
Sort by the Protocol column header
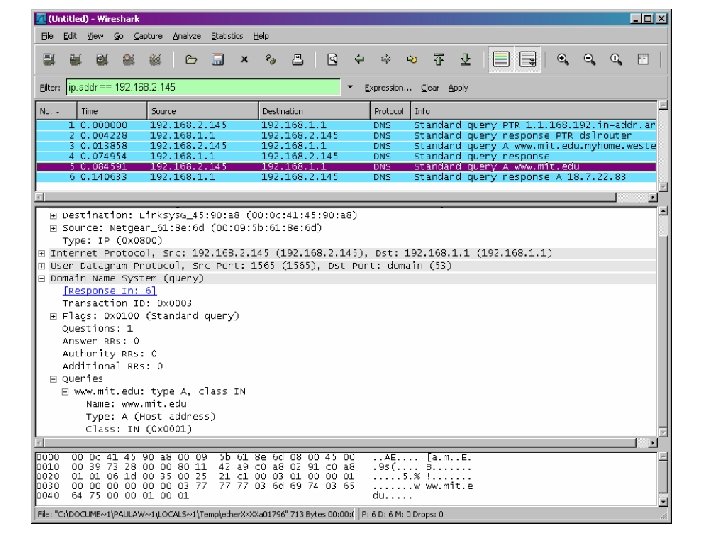(x=390, y=111)
